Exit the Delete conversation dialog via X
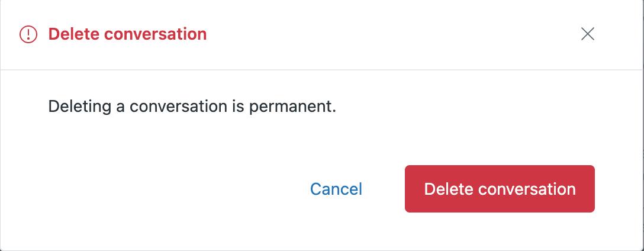 pyautogui.click(x=587, y=34)
